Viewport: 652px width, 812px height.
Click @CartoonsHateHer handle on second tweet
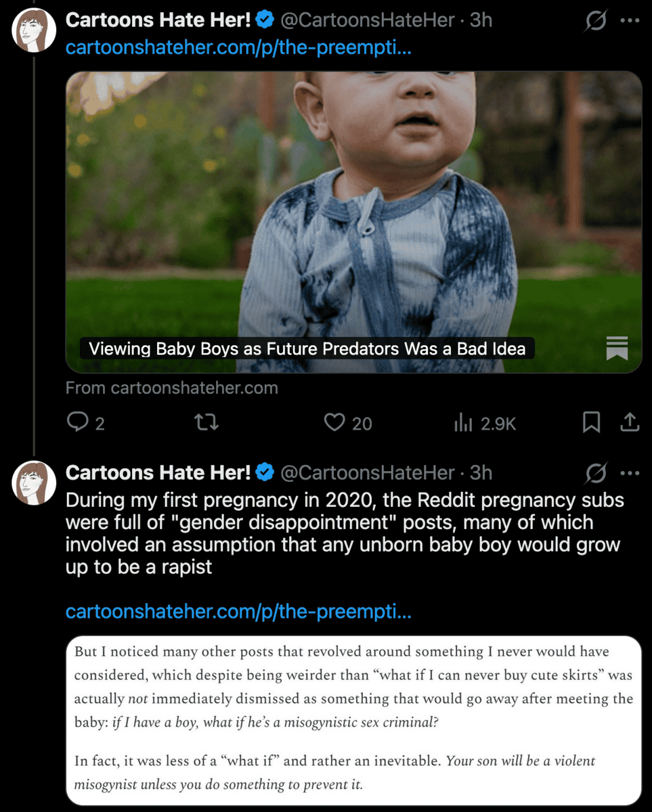(x=367, y=472)
